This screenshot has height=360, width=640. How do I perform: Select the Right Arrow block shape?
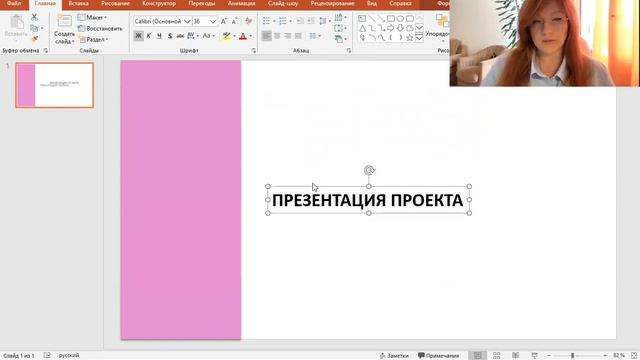(x=391, y=28)
